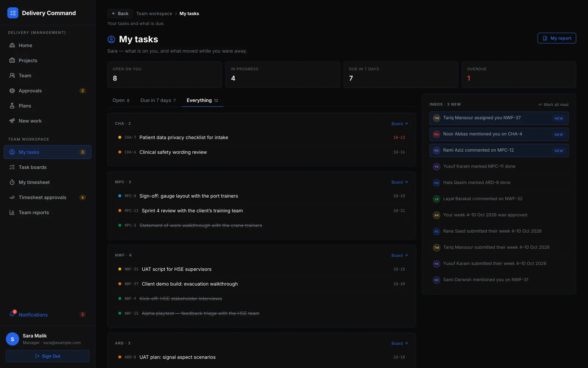The height and width of the screenshot is (368, 588).
Task: Open task MPC-8 Sign-off gauge layout
Action: 261,196
